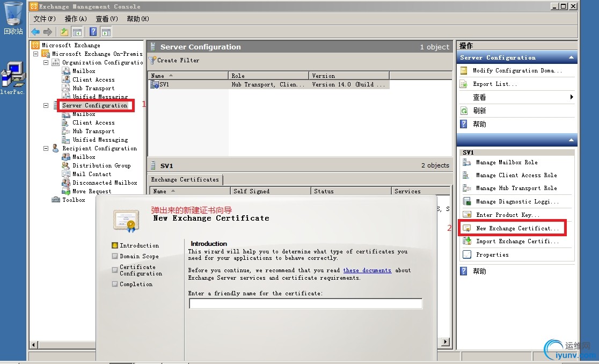Image resolution: width=599 pixels, height=364 pixels.
Task: Sort servers by Name column
Action: [188, 76]
